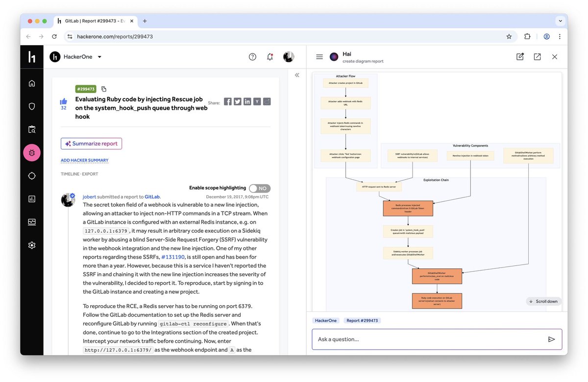Share report on Twitter
Viewport: 588px width, 382px height.
pos(238,101)
